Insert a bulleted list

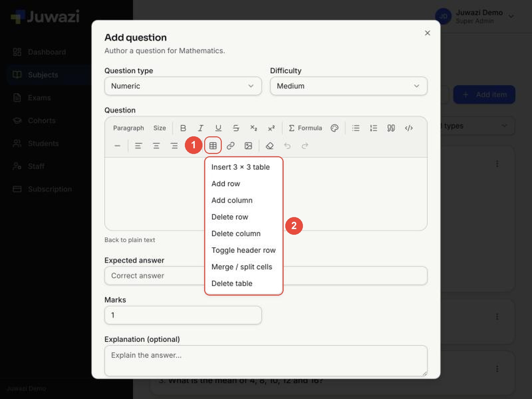coord(356,128)
